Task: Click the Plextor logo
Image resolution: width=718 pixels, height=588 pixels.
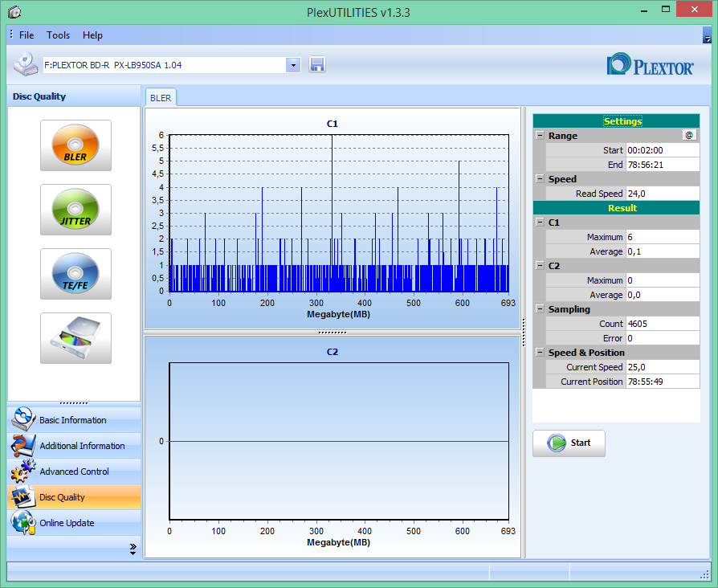Action: 651,64
